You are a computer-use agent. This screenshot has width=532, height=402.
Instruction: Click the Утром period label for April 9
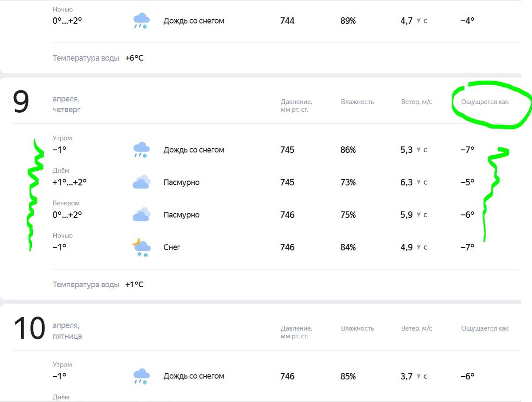click(x=62, y=138)
